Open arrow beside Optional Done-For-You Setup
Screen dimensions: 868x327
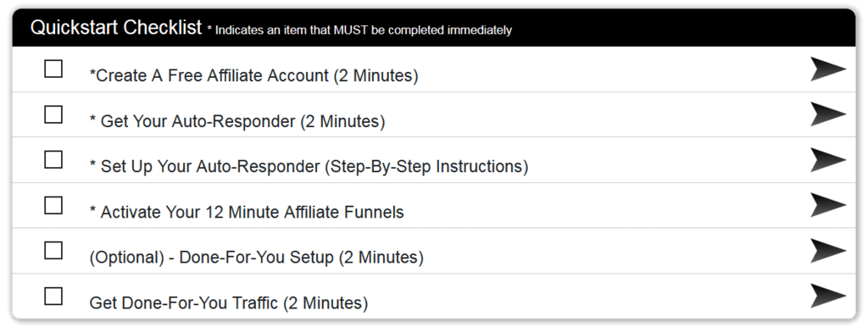[x=828, y=251]
